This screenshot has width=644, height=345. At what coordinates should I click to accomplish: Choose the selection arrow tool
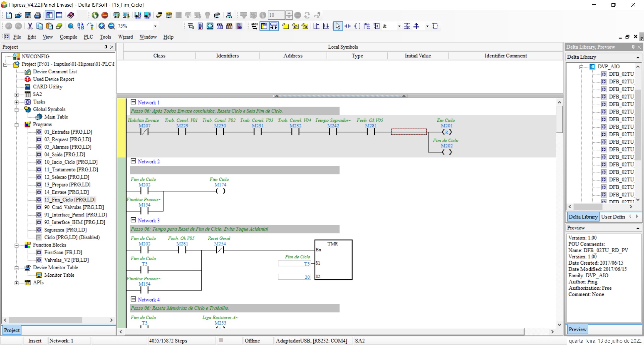(338, 26)
